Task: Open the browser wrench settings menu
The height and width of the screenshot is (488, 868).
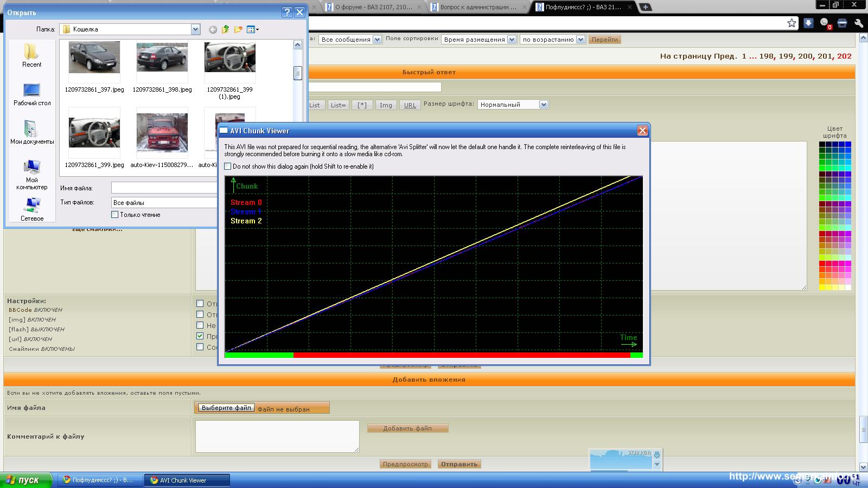Action: click(x=858, y=23)
